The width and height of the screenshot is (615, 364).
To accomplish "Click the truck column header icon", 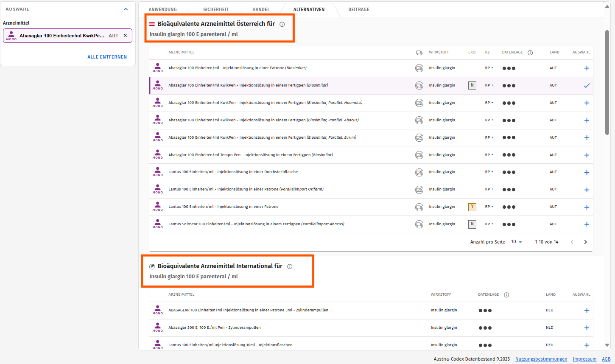I will [x=419, y=53].
